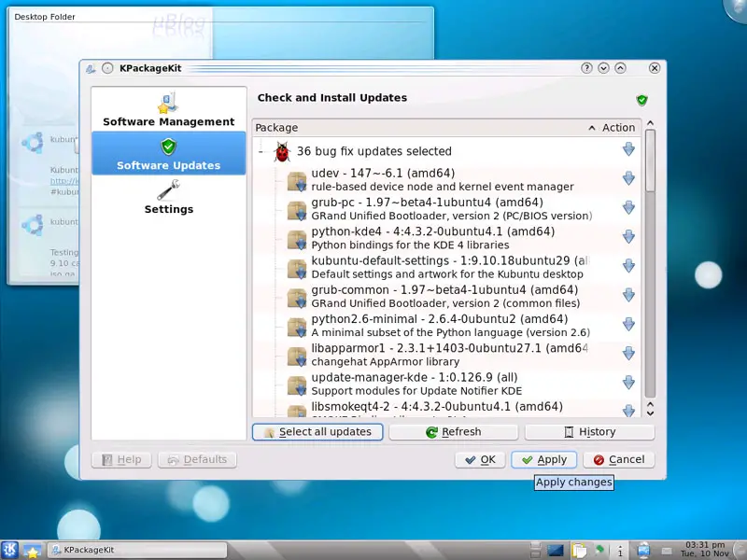Click the libapparmor1 package box icon
Viewport: 747px width, 560px height.
click(x=297, y=357)
